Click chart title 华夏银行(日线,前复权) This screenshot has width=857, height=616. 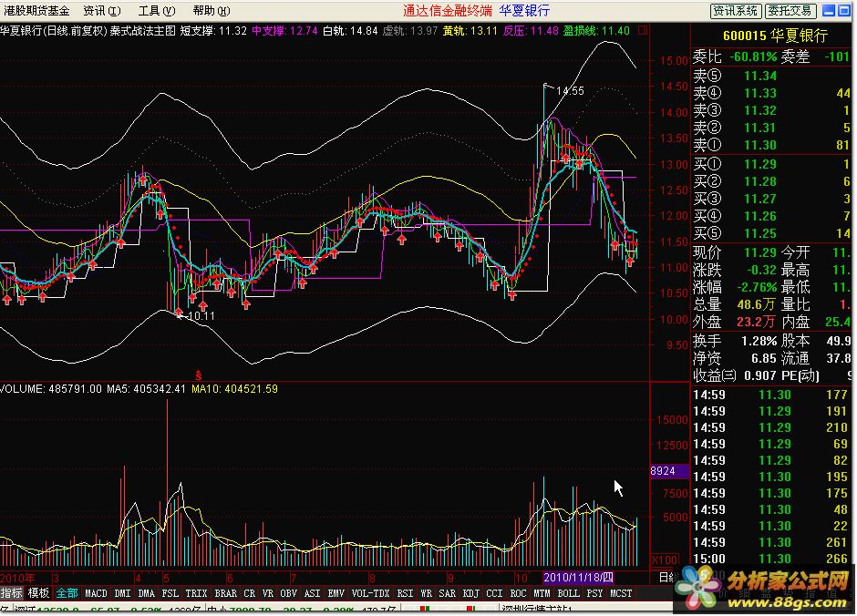pyautogui.click(x=53, y=31)
